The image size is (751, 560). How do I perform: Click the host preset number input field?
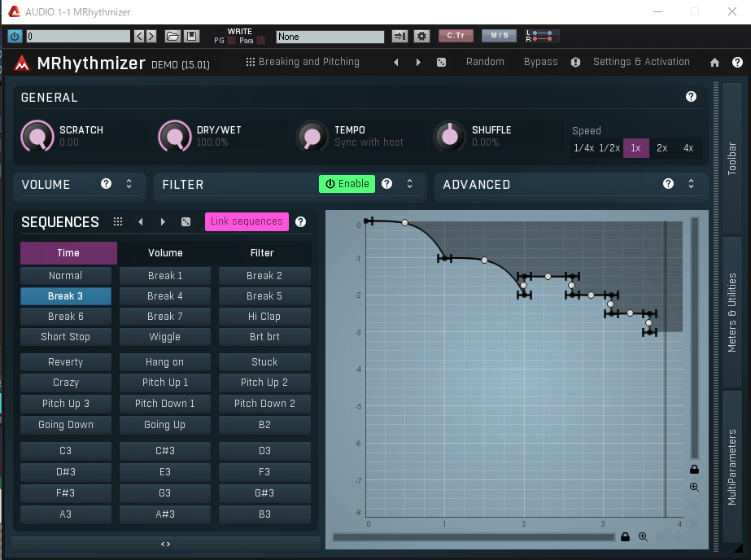(x=78, y=36)
